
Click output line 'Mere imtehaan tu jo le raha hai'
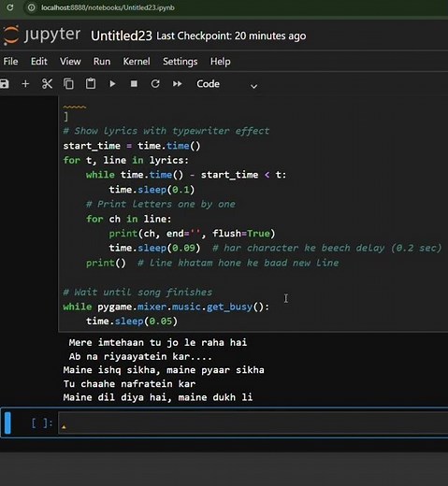158,342
